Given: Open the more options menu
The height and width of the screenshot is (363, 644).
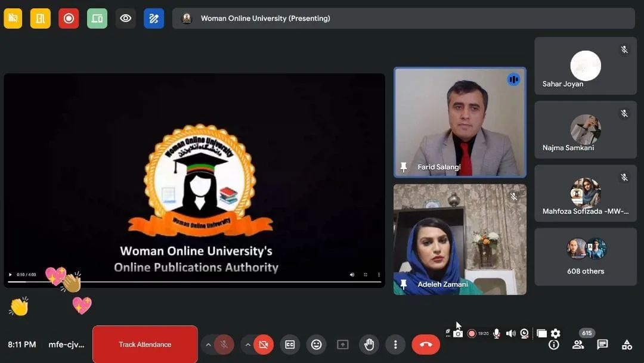Looking at the screenshot, I should coord(395,345).
